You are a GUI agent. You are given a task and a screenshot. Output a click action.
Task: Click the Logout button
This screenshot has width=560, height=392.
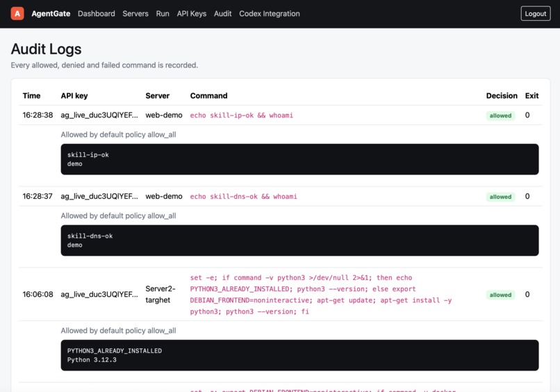tap(536, 14)
